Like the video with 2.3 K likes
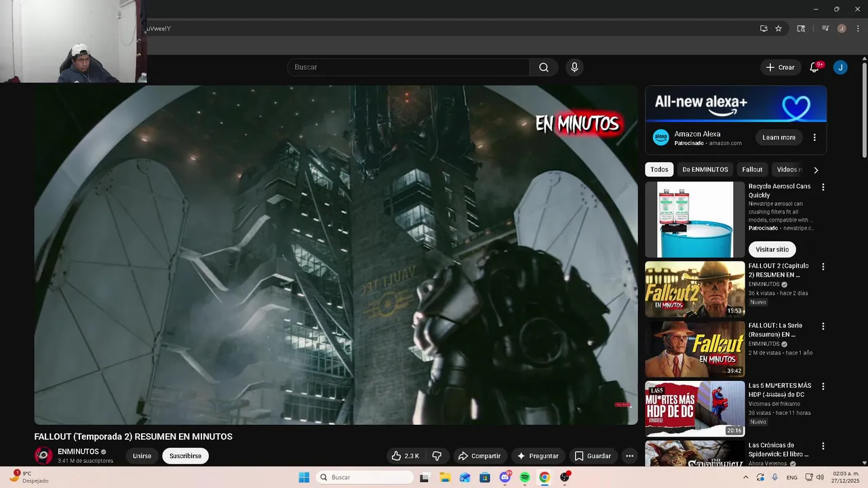 406,456
